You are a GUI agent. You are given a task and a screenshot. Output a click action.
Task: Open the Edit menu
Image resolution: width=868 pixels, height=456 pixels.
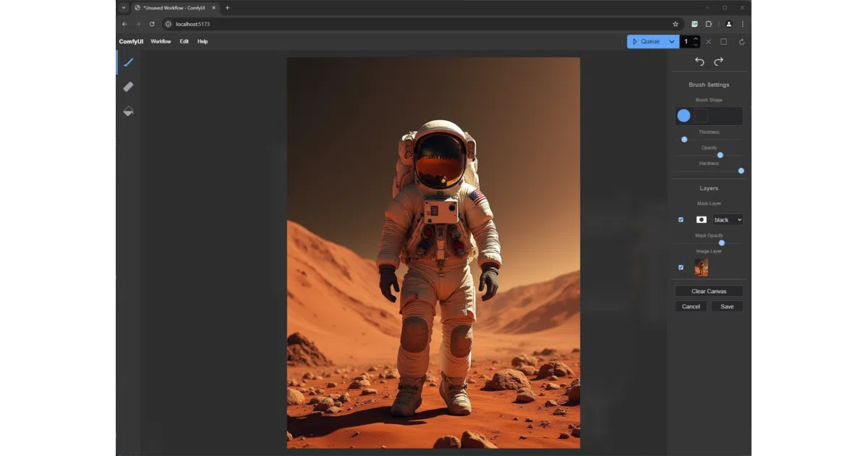click(184, 41)
